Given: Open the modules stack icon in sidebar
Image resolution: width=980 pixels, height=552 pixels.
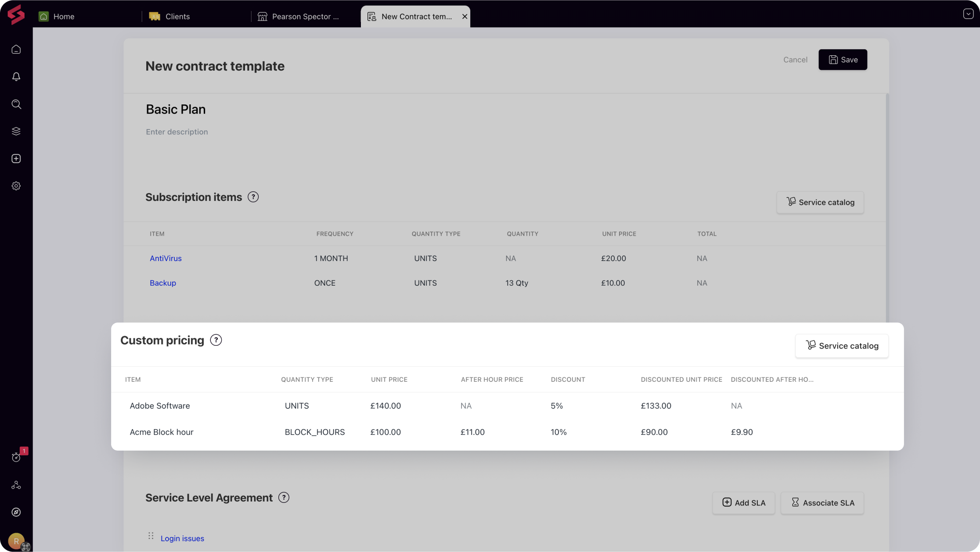Looking at the screenshot, I should [x=16, y=131].
